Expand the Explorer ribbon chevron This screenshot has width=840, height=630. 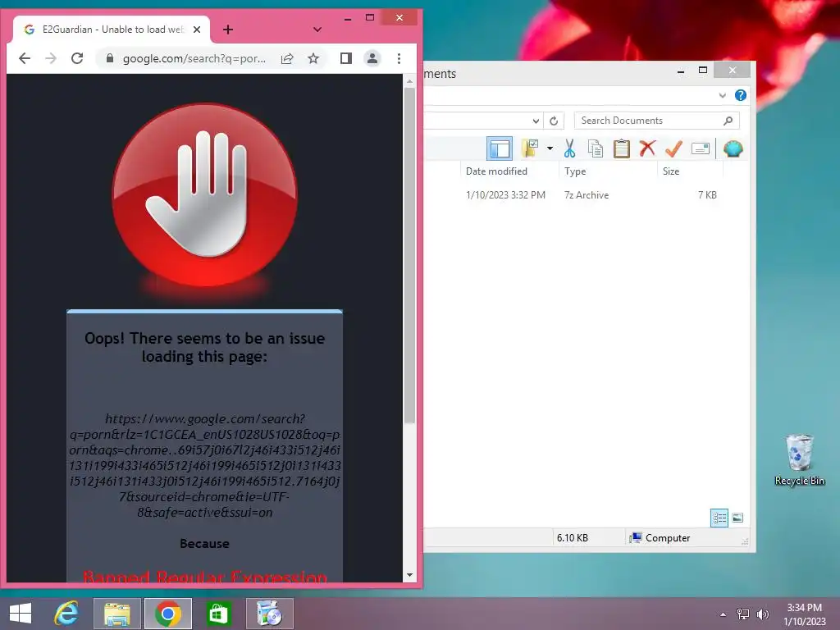tap(722, 95)
